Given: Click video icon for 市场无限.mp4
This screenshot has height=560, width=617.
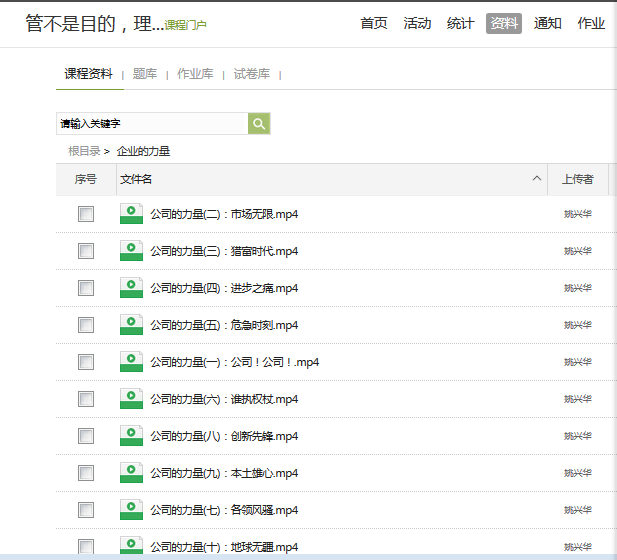Looking at the screenshot, I should 131,214.
